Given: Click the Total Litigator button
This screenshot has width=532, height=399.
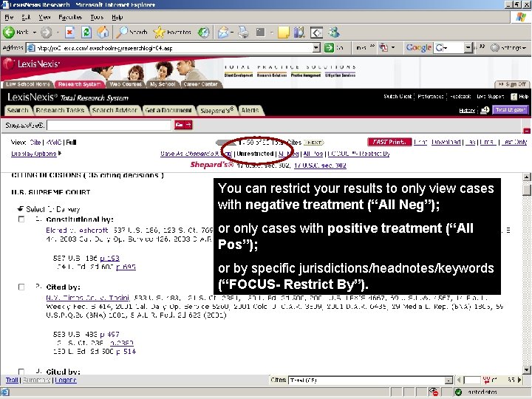Looking at the screenshot, I should 511,109.
